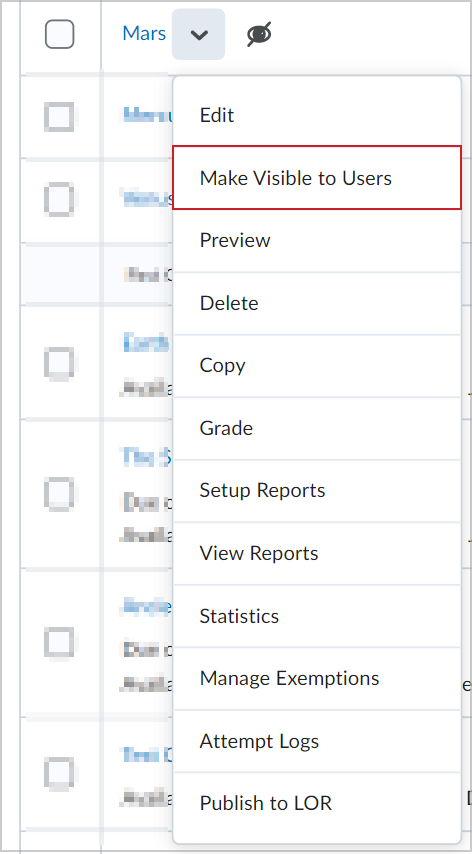Check the first blurred quiz row checkbox
This screenshot has width=472, height=854.
[59, 117]
